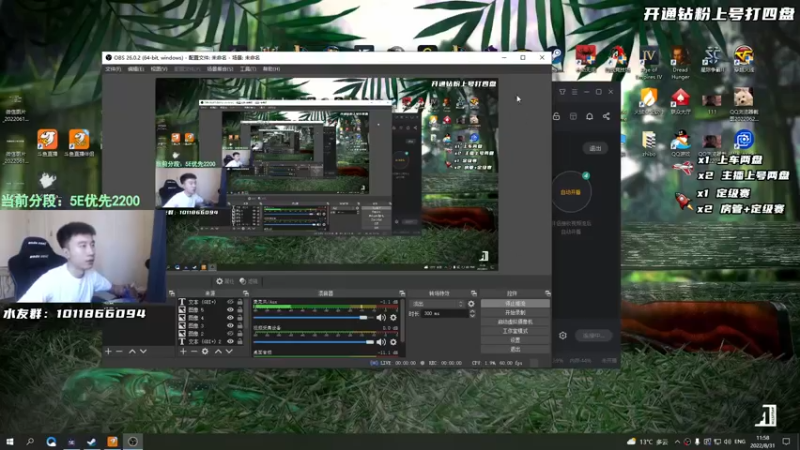
Task: Click 停止推流 to stop streaming
Action: [x=515, y=303]
